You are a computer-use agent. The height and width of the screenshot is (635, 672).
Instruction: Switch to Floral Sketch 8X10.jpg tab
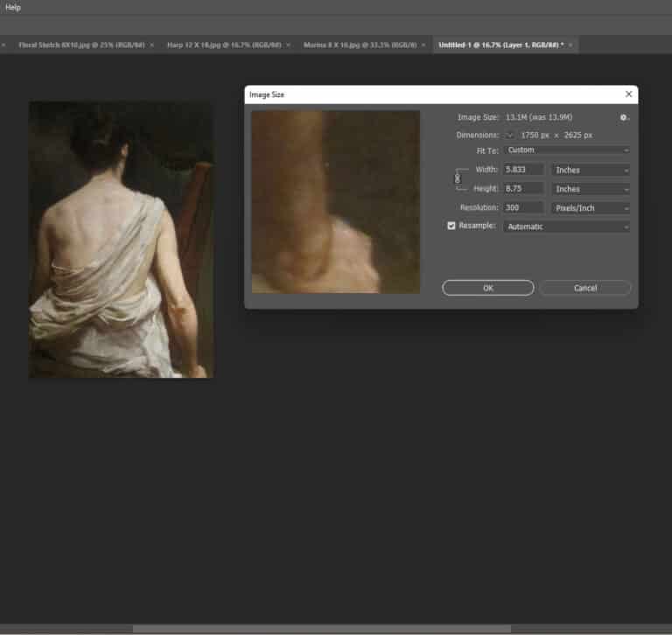coord(81,45)
